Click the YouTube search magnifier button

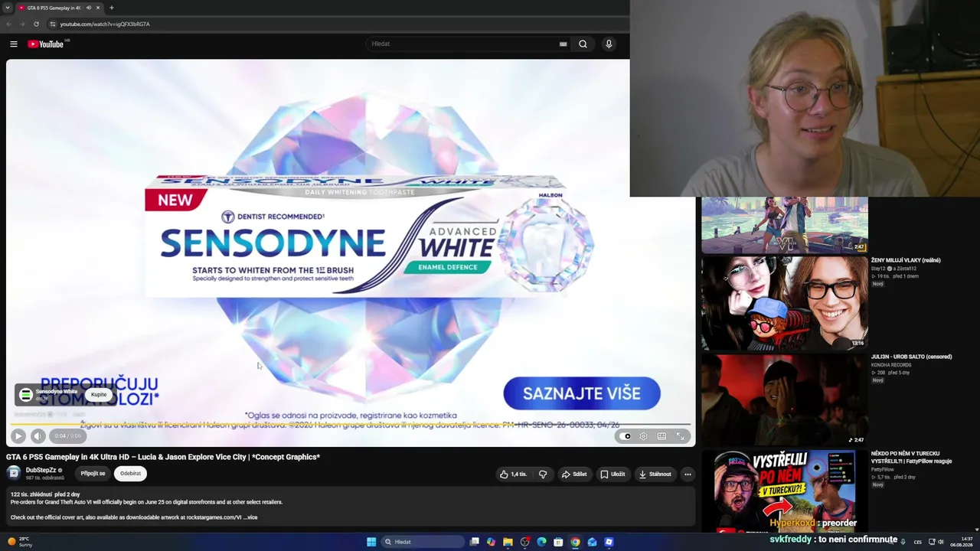[x=583, y=44]
